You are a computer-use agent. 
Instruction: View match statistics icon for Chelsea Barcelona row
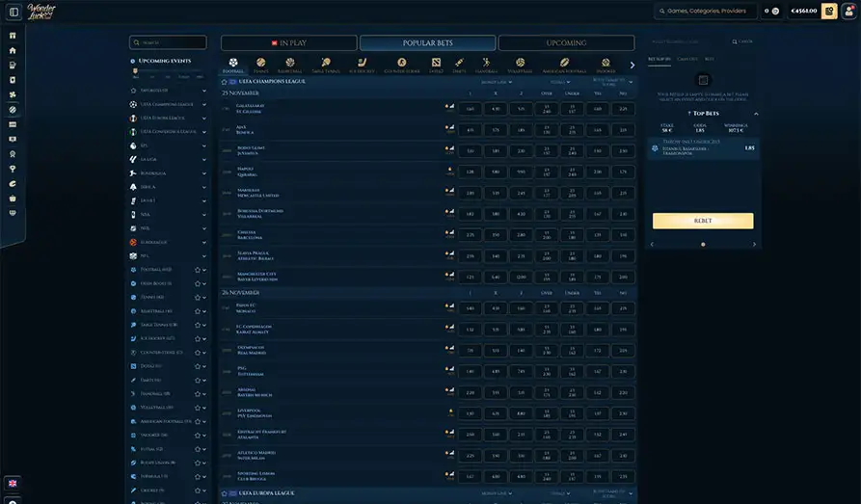(x=452, y=232)
